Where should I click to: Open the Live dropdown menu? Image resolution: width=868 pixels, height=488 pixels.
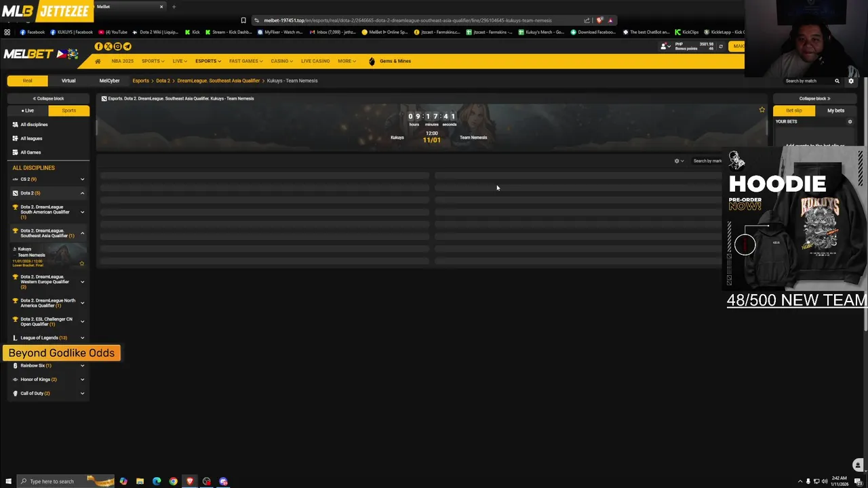point(180,61)
